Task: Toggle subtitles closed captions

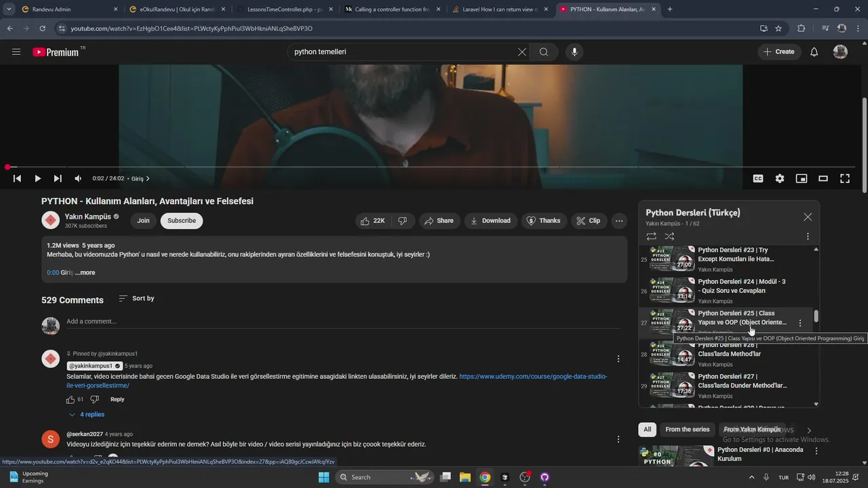Action: point(758,178)
